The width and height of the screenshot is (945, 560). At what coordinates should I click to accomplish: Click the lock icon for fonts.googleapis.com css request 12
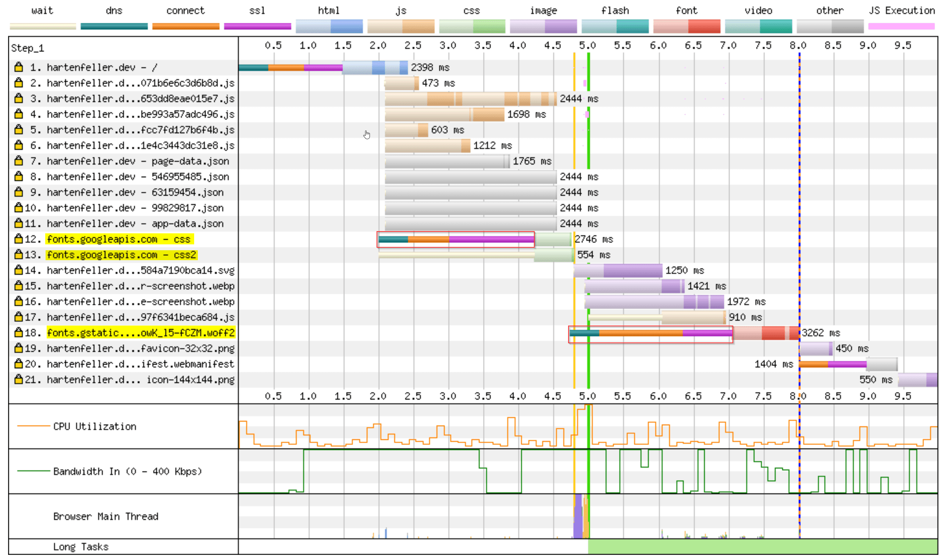pos(18,239)
